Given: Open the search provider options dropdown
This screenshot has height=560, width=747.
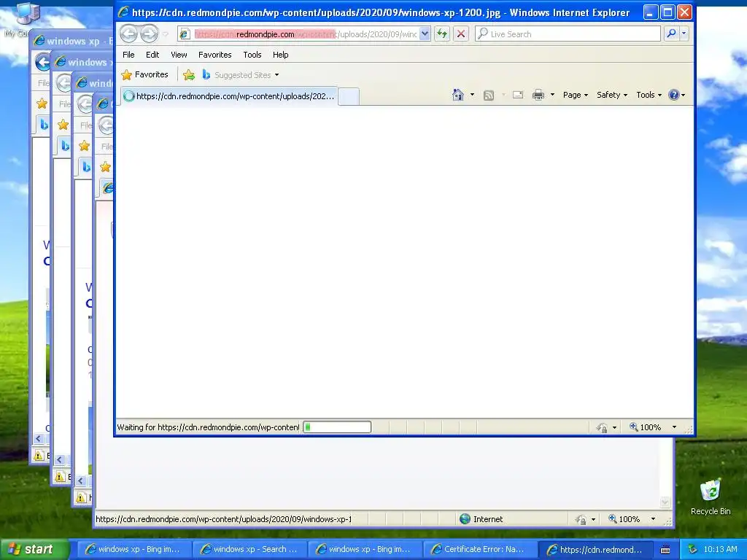Looking at the screenshot, I should coord(684,34).
